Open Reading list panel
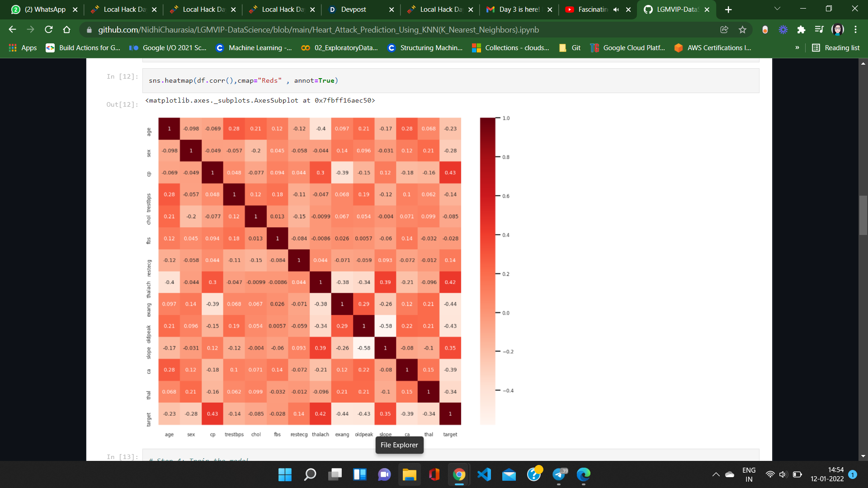 pyautogui.click(x=836, y=48)
